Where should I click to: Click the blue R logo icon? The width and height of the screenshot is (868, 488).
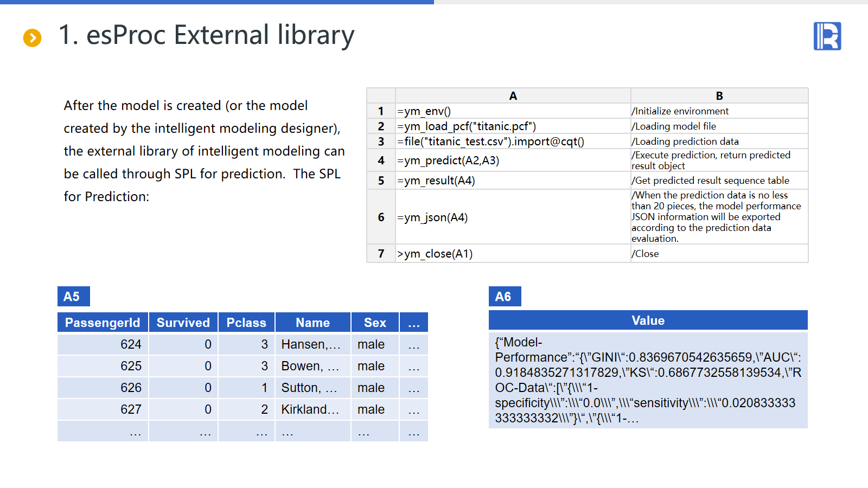tap(827, 36)
